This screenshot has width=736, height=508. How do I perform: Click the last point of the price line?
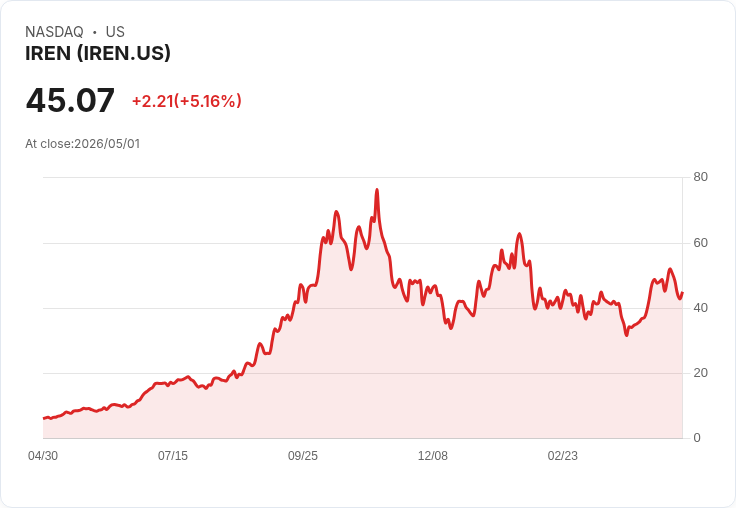[682, 292]
